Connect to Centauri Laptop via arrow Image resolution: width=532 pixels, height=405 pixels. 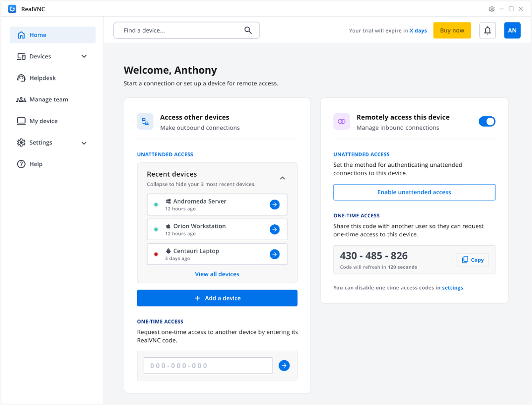274,254
